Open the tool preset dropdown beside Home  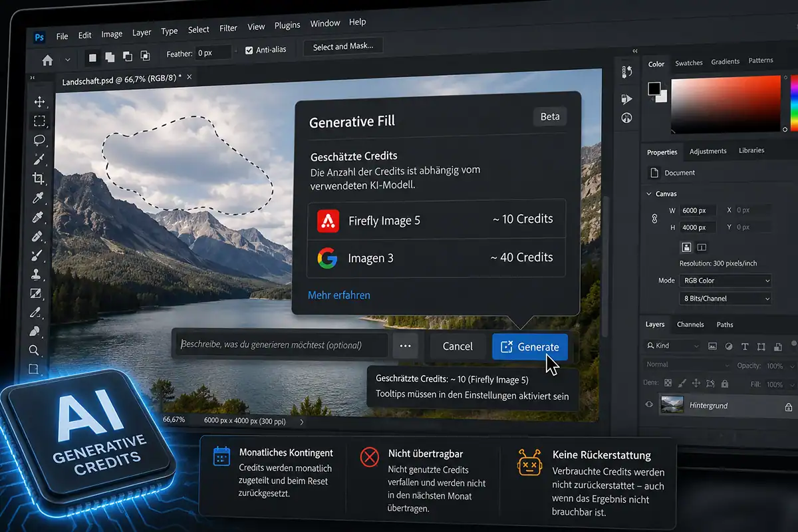click(x=67, y=59)
